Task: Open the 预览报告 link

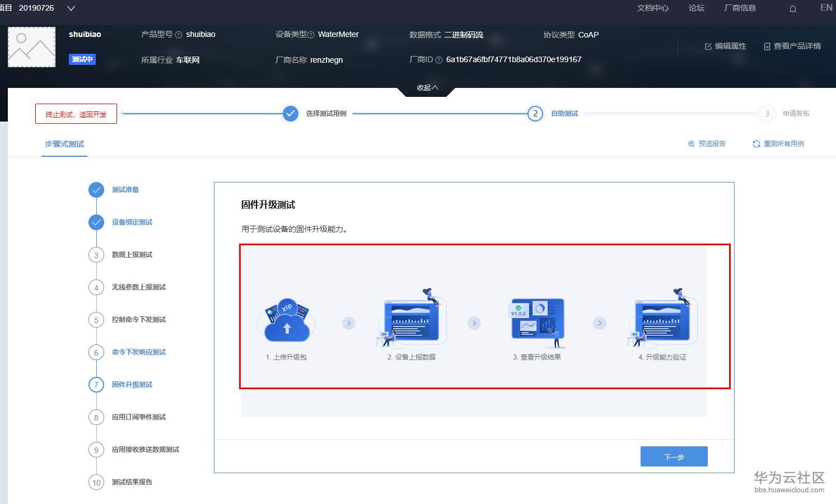Action: tap(712, 144)
